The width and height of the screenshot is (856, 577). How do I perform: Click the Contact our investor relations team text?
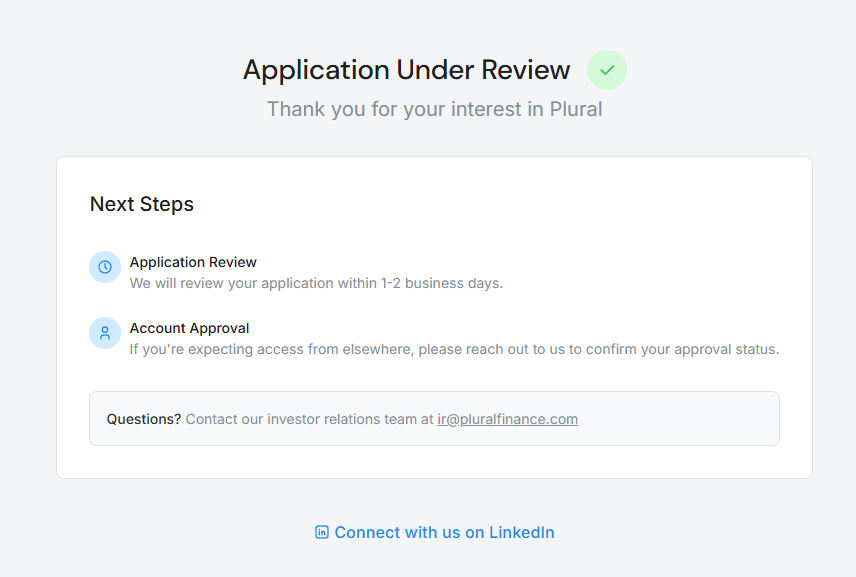coord(310,419)
